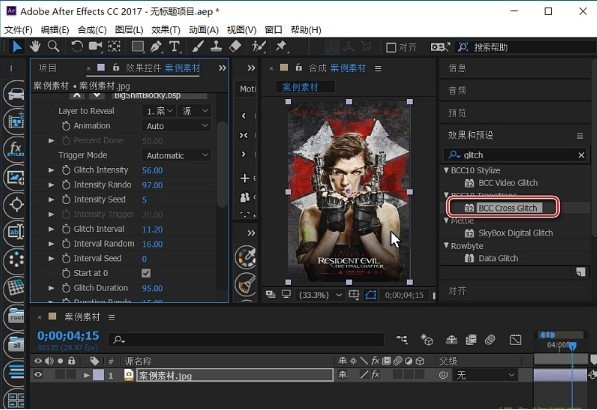The height and width of the screenshot is (410, 597).
Task: Select the SkyBox Digital Glitch effect
Action: pyautogui.click(x=515, y=233)
